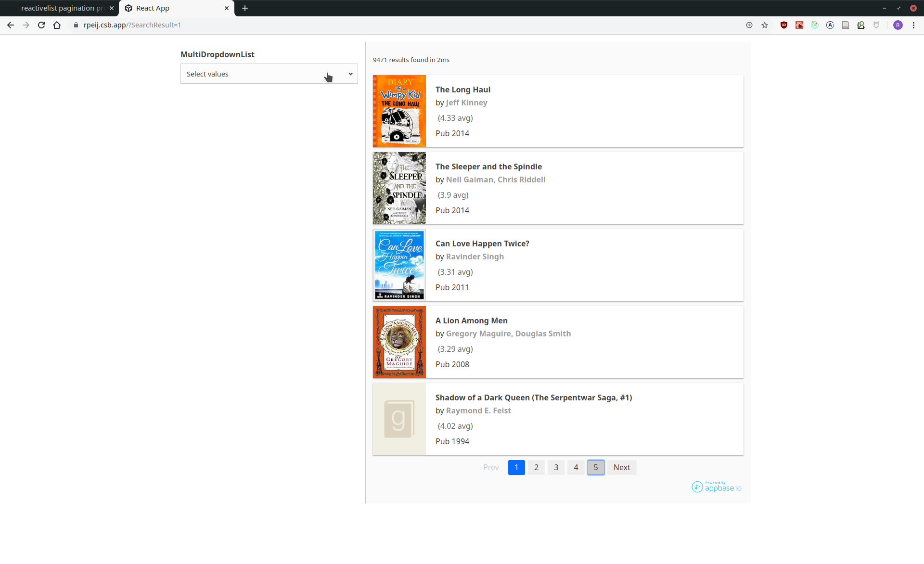Image resolution: width=924 pixels, height=564 pixels.
Task: Click the lock site-info icon
Action: [76, 25]
